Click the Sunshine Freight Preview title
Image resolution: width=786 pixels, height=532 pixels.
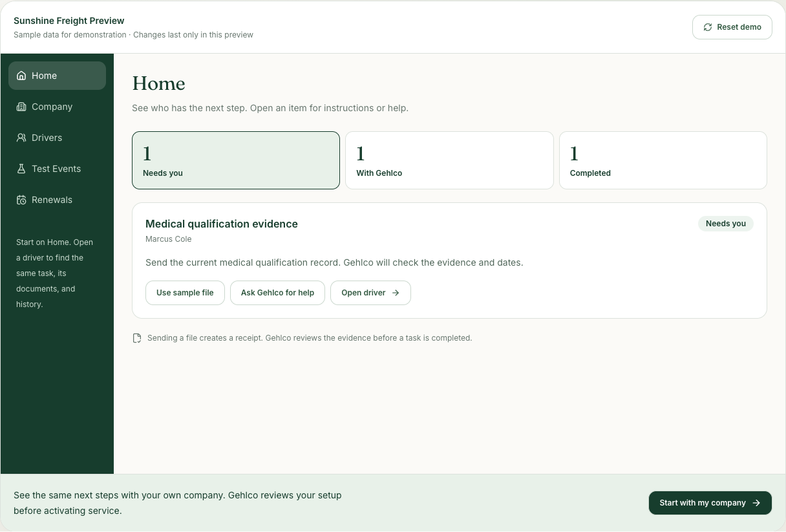click(69, 21)
